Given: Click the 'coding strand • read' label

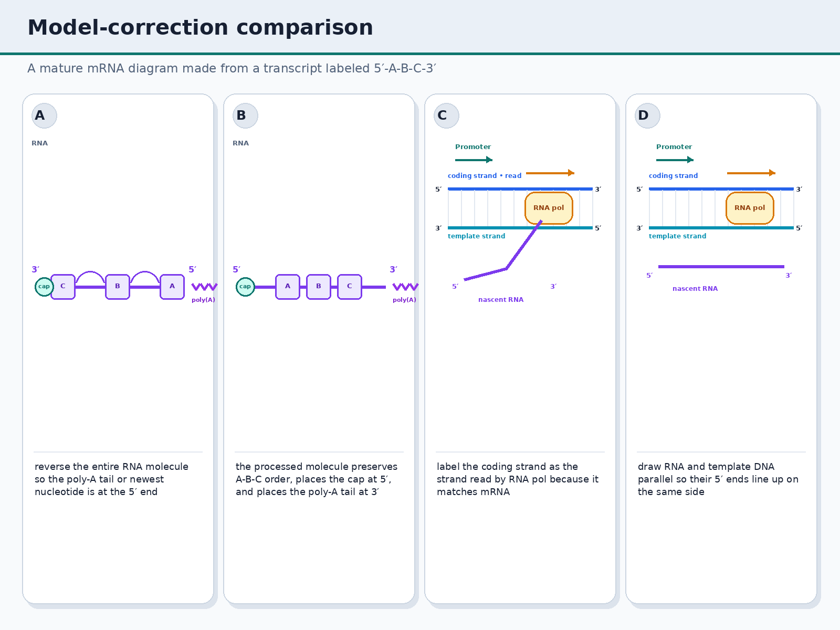Looking at the screenshot, I should tap(485, 176).
